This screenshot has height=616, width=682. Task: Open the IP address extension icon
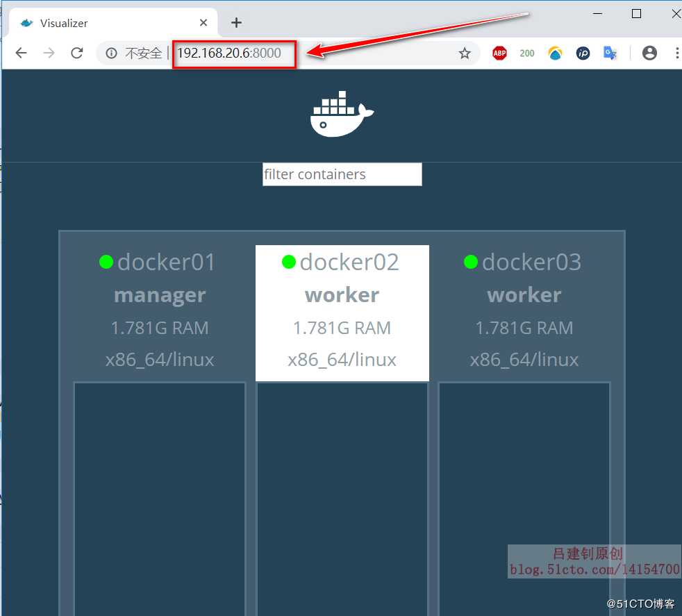(x=583, y=53)
